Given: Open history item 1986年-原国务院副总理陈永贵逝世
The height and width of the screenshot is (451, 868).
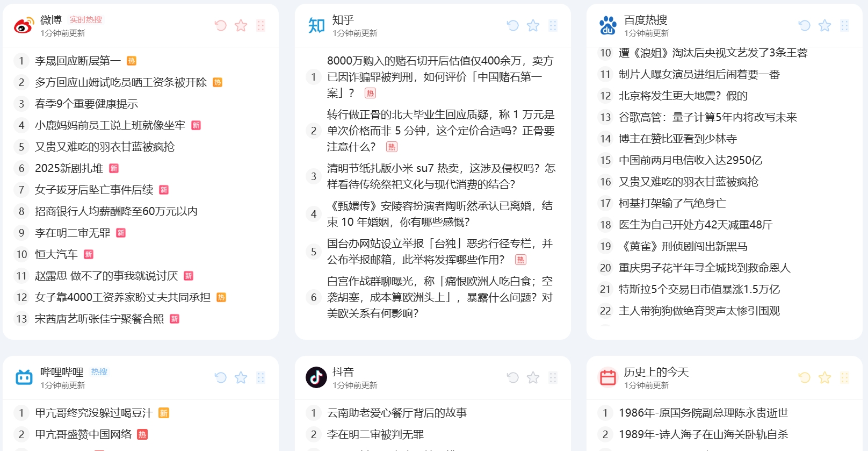Looking at the screenshot, I should [x=704, y=413].
